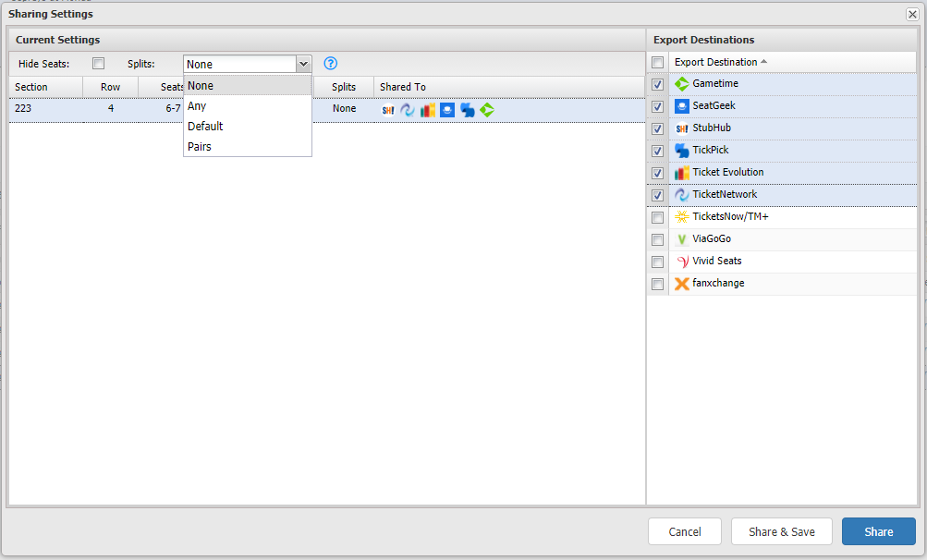Click the Gametime icon in Shared To cell
The height and width of the screenshot is (560, 927).
[487, 110]
